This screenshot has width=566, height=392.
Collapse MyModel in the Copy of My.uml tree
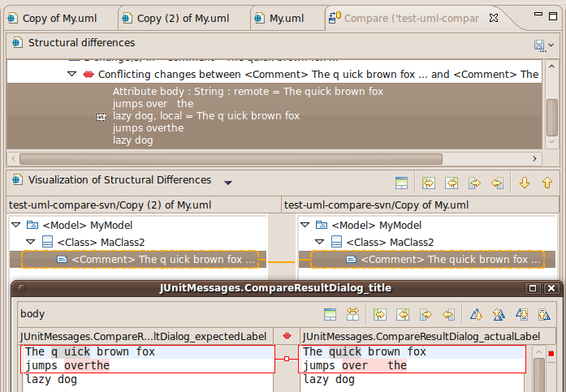(305, 225)
